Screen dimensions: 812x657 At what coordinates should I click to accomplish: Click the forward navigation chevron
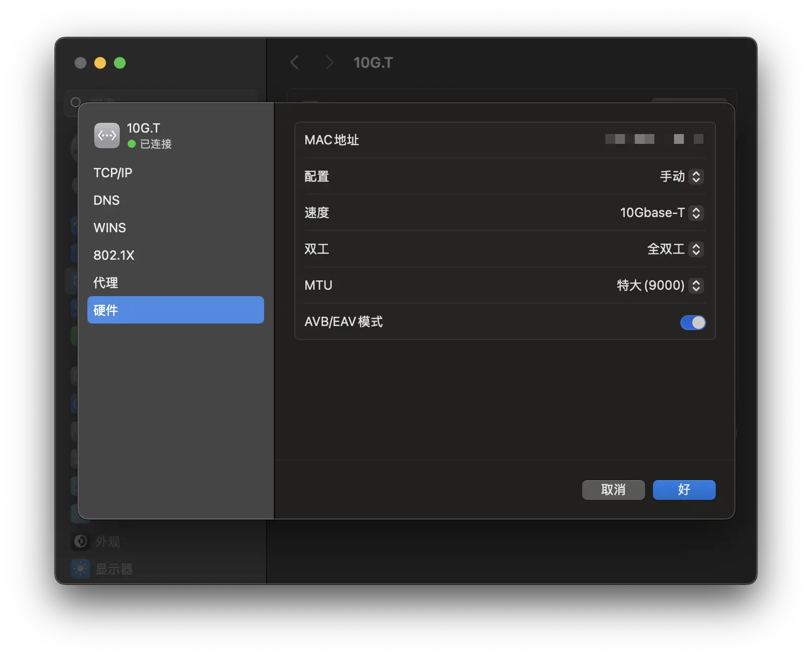(329, 63)
